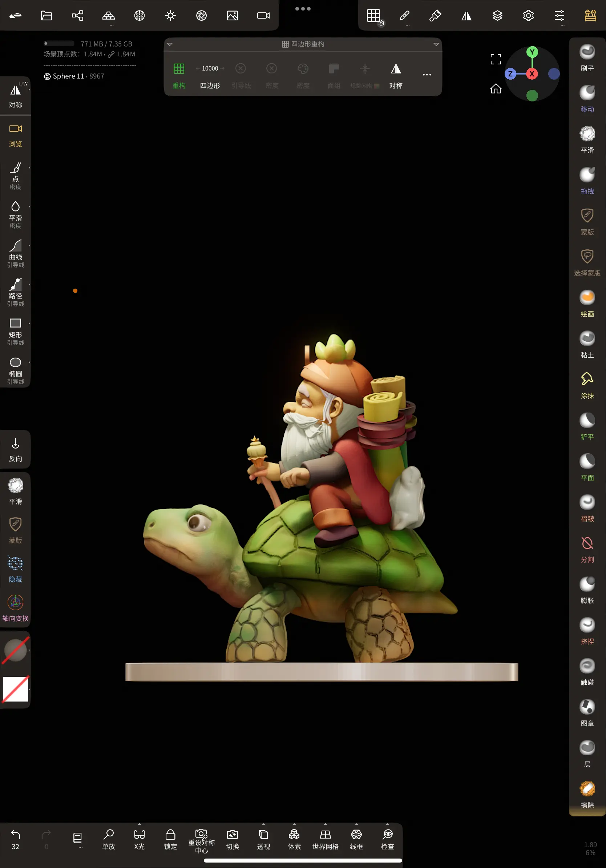The image size is (606, 868).
Task: Open the Stroke pencil icon menu
Action: pyautogui.click(x=405, y=16)
